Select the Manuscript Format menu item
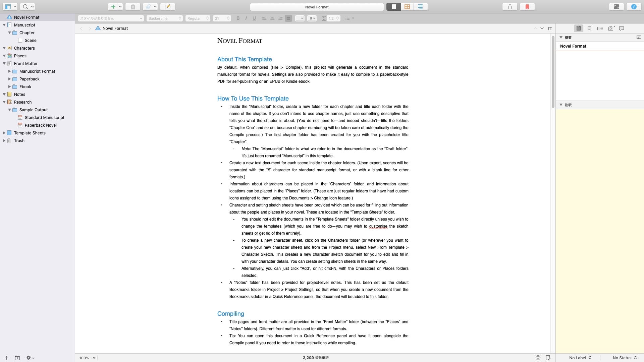This screenshot has width=644, height=362. click(37, 71)
